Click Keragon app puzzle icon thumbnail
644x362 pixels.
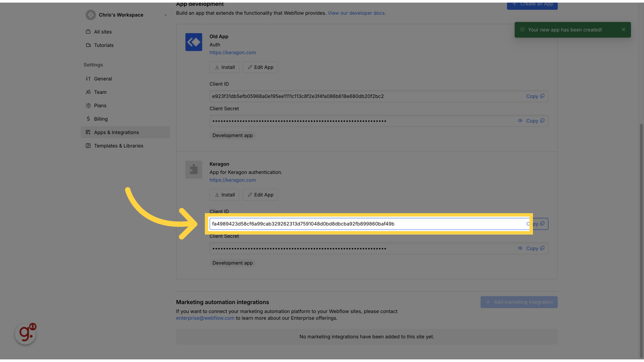(194, 170)
